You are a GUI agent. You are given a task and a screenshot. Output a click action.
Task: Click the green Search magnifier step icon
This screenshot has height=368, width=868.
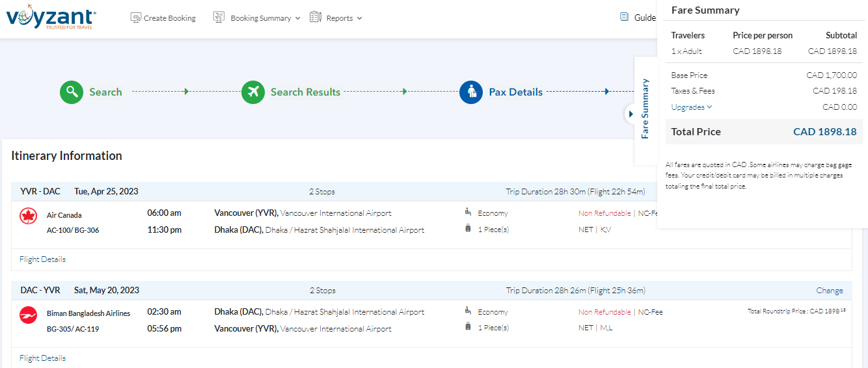pos(72,92)
